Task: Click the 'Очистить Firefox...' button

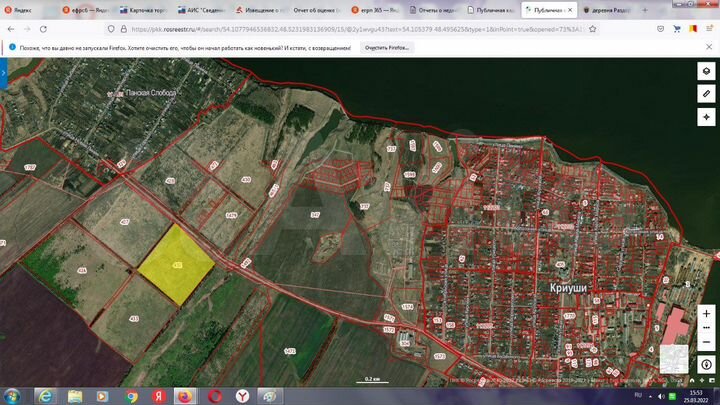Action: pos(386,47)
